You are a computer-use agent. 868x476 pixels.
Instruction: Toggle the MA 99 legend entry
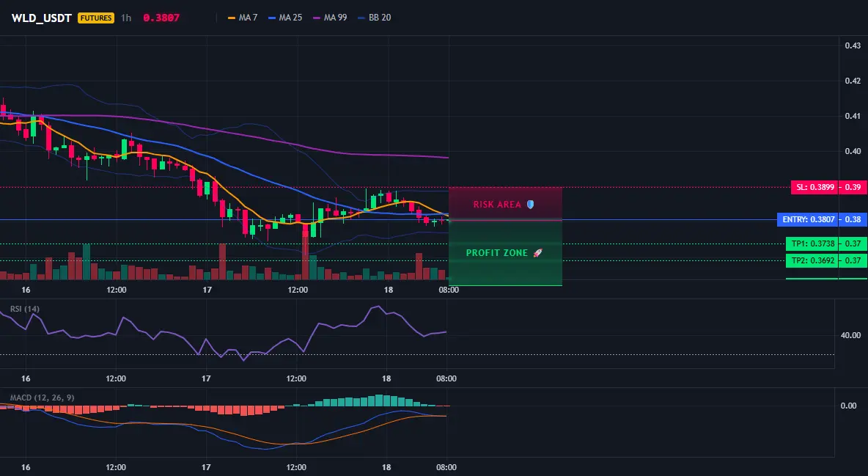(330, 18)
